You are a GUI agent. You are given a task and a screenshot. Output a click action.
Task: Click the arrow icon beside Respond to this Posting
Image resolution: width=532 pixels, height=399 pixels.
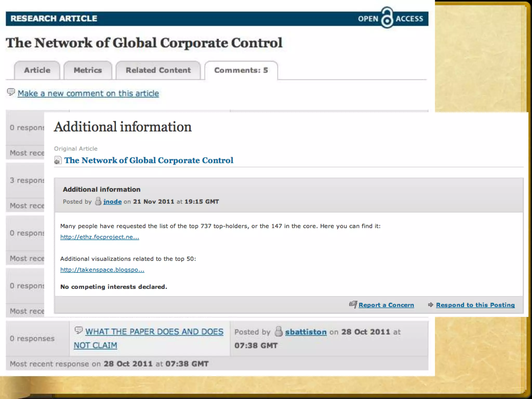(430, 305)
